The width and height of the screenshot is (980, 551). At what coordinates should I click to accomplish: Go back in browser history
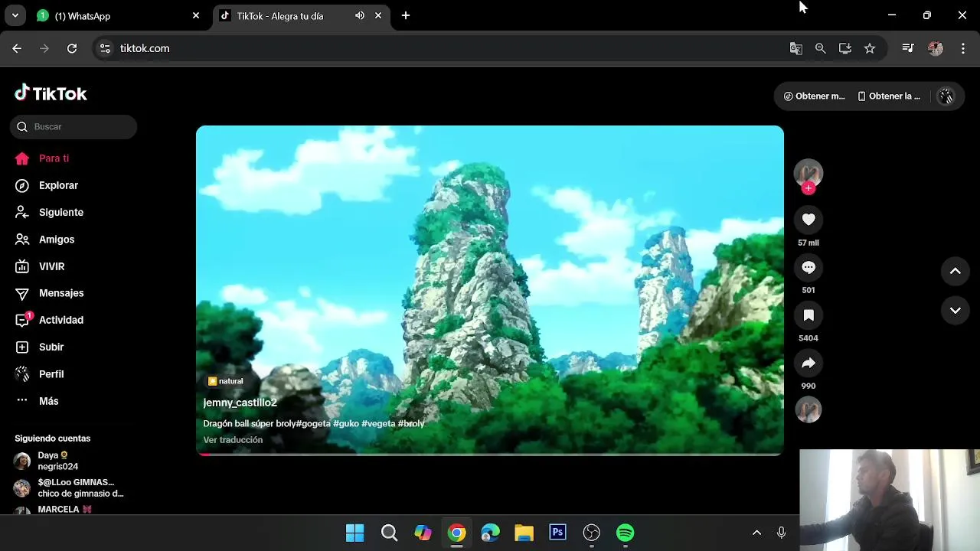(x=17, y=48)
